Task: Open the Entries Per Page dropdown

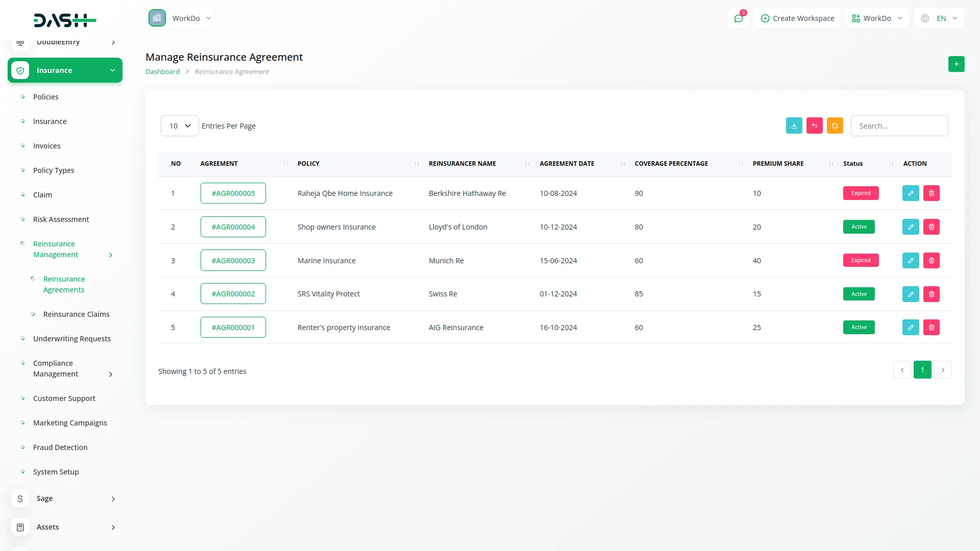Action: 179,126
